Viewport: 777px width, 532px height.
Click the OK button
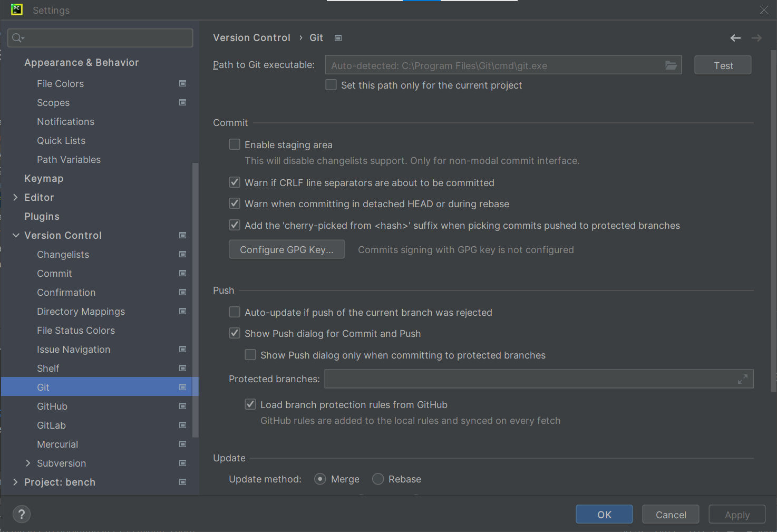click(x=604, y=515)
